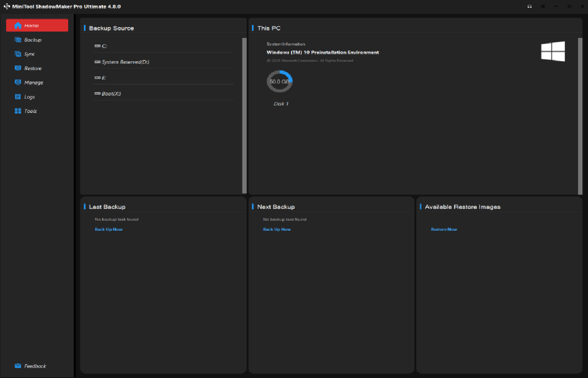Click the Microsoft Corporation copyright line
The height and width of the screenshot is (378, 588).
coord(310,60)
